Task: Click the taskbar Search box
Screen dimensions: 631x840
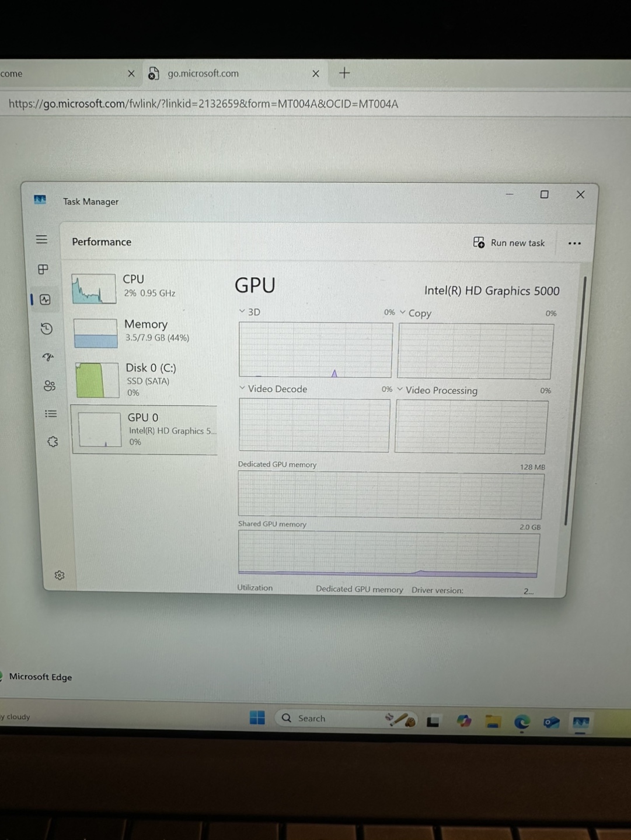Action: (x=344, y=719)
